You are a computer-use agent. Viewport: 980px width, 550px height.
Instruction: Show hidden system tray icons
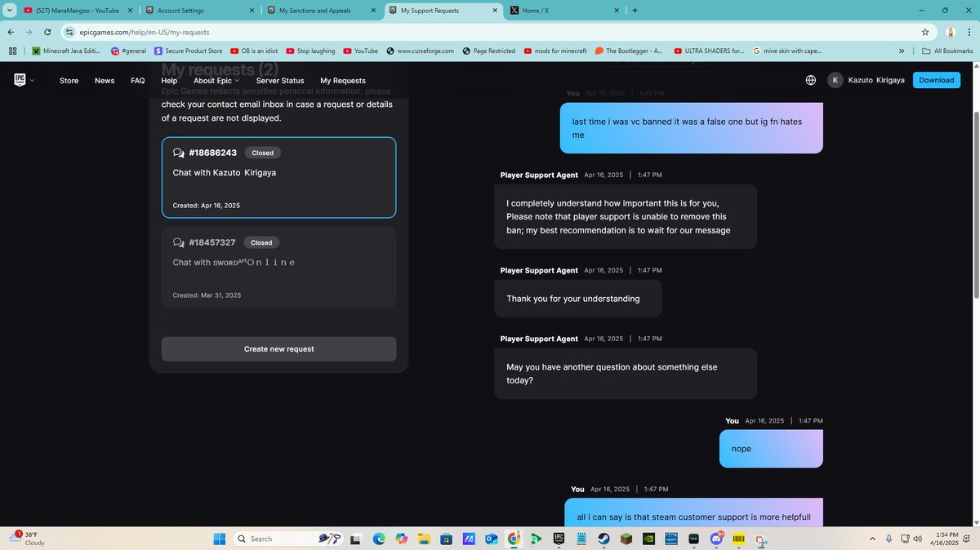coord(872,539)
